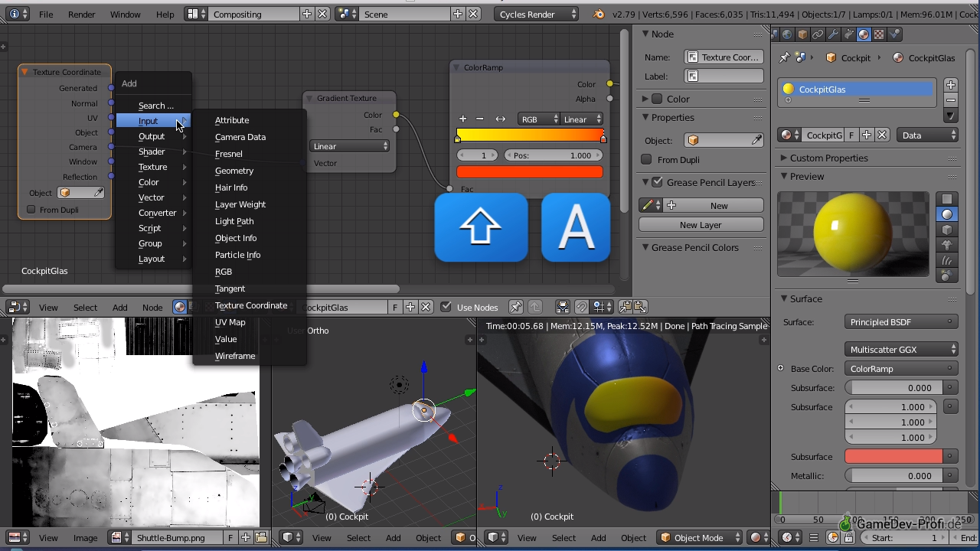Screen dimensions: 980x551
Task: Open the Object properties tab icon
Action: pos(802,34)
